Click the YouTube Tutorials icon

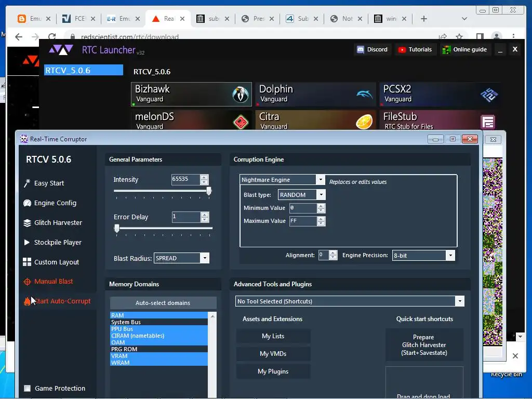402,49
